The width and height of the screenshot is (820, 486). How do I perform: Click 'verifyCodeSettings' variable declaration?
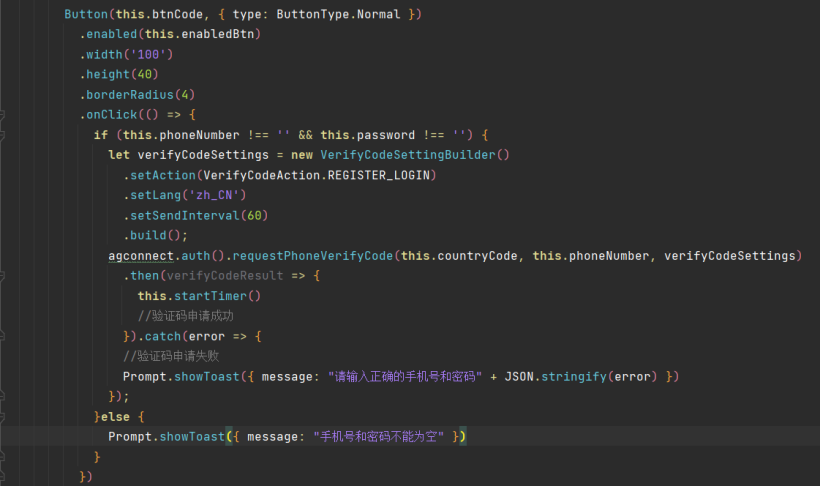(x=203, y=155)
